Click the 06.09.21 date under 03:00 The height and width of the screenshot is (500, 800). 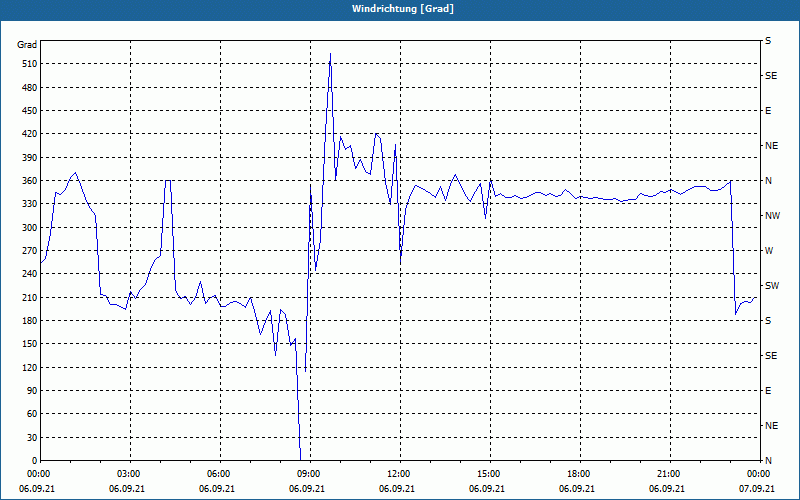pos(127,489)
